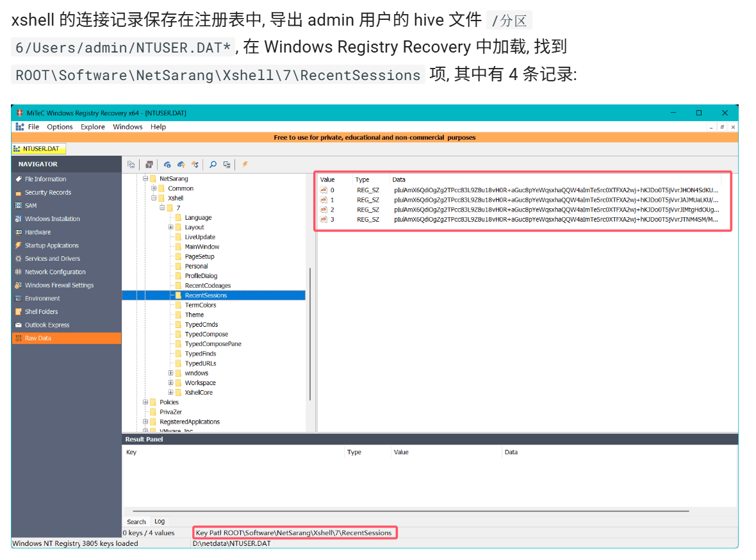This screenshot has height=560, width=756.
Task: Collapse the 7 tree node
Action: pyautogui.click(x=162, y=208)
